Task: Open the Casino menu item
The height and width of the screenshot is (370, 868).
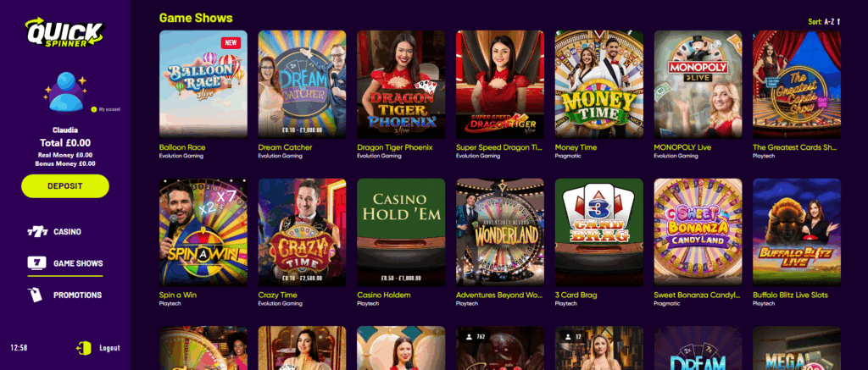Action: [x=66, y=232]
